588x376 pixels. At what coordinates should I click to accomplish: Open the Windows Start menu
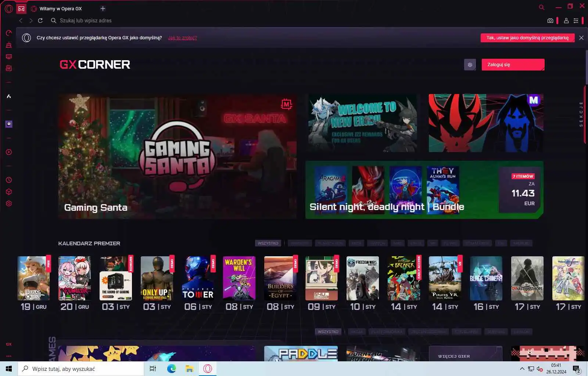click(9, 369)
